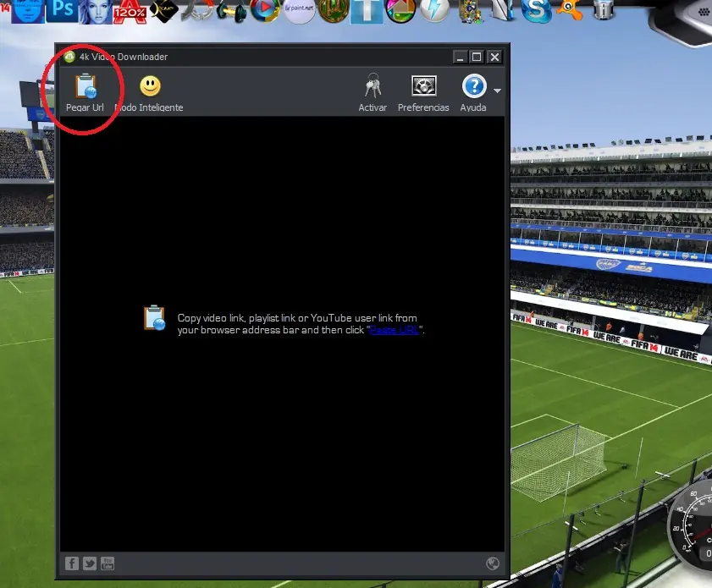Open the blue T dock icon
Image resolution: width=712 pixels, height=588 pixels.
(x=367, y=11)
